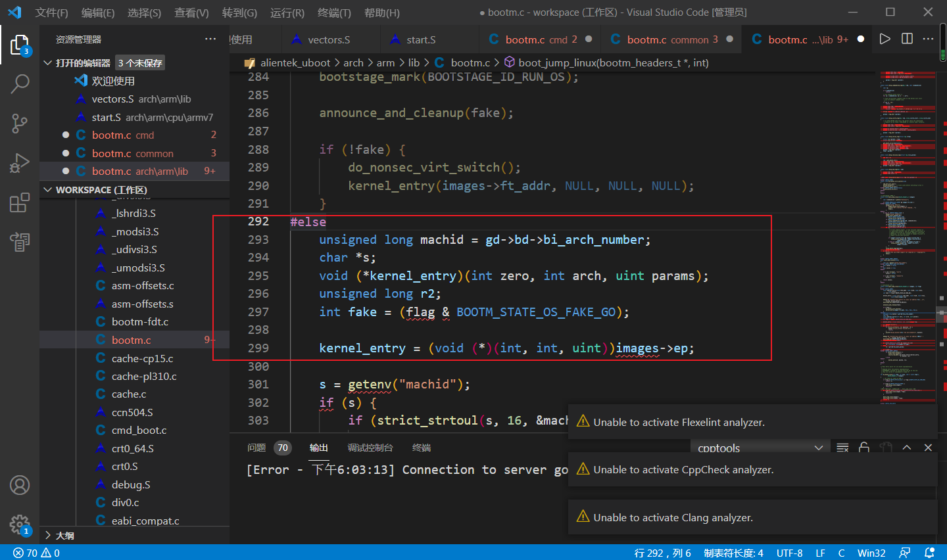Click Flexelint analyzer warning notification

[752, 423]
